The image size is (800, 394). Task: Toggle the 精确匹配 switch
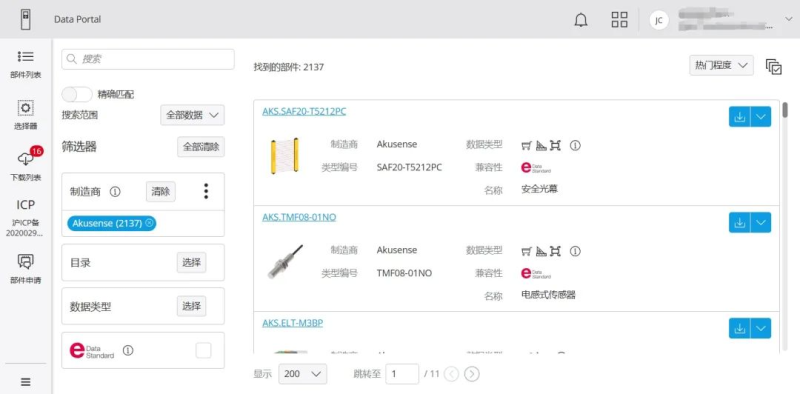click(77, 94)
